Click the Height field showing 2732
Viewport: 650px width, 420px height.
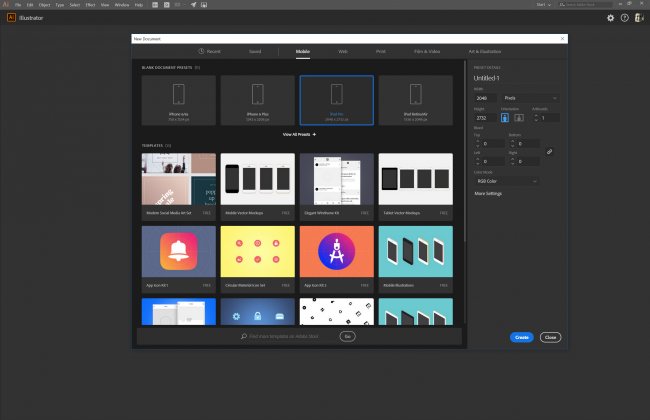click(485, 118)
